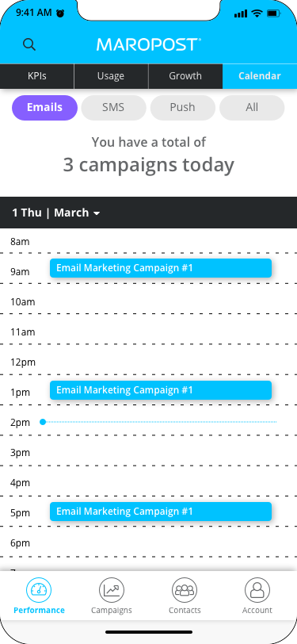Open the 9am Email Marketing Campaign #1
This screenshot has width=297, height=644.
161,268
